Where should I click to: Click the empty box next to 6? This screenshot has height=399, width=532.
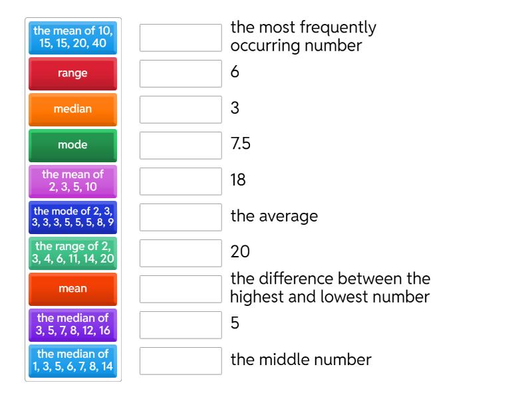click(x=181, y=74)
